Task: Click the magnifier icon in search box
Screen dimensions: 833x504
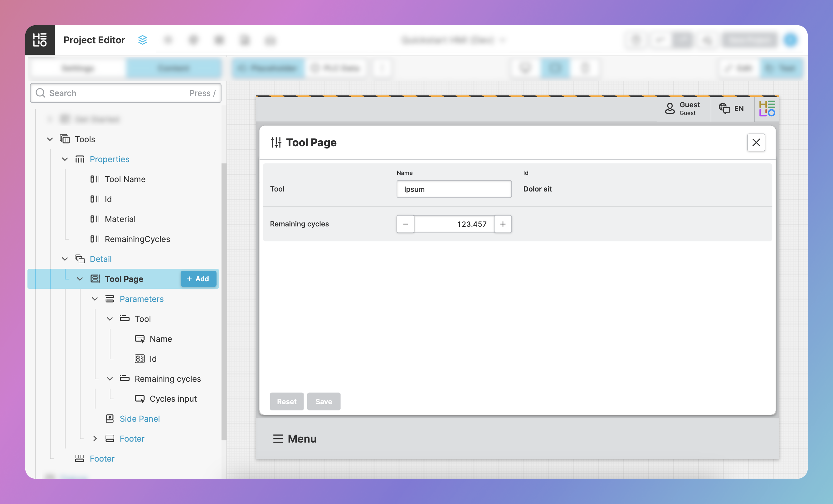Action: pyautogui.click(x=41, y=93)
